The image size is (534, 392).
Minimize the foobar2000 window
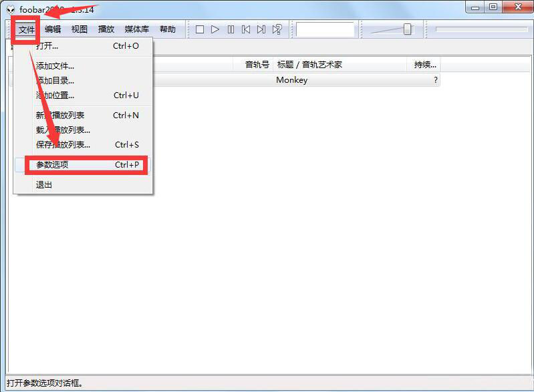pos(475,7)
